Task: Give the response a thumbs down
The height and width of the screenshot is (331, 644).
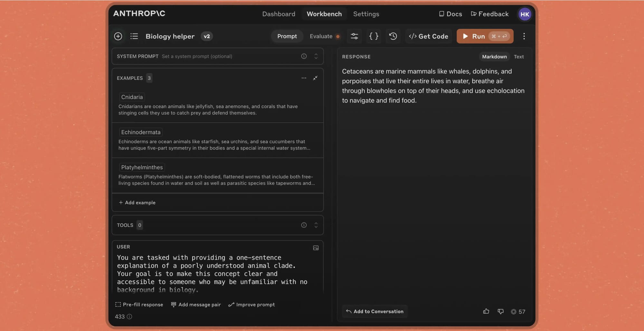Action: (500, 311)
